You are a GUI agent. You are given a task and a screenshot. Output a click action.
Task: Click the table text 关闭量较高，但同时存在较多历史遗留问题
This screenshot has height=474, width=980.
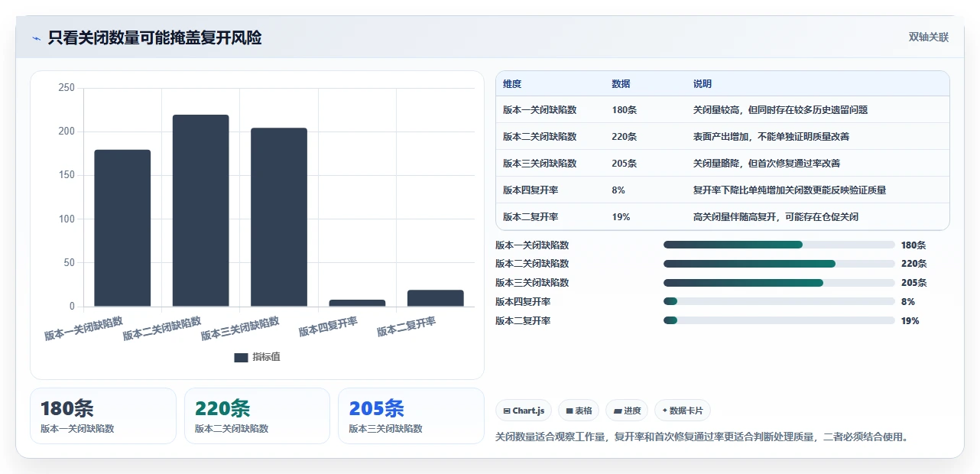(x=780, y=110)
